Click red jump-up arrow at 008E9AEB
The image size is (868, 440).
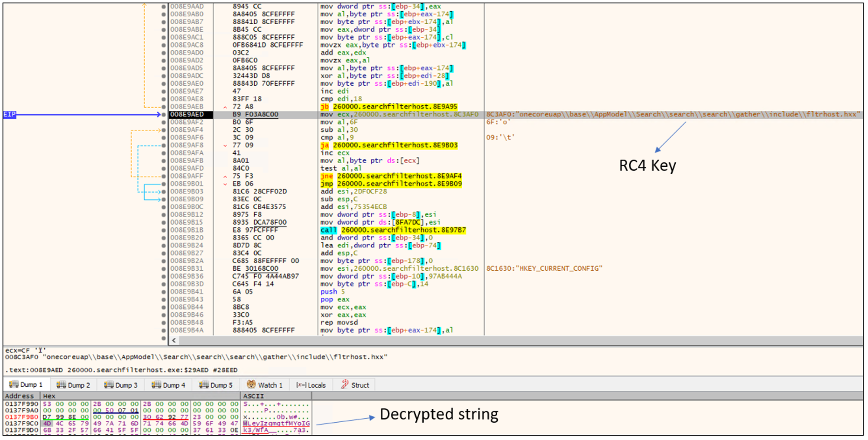pos(225,107)
